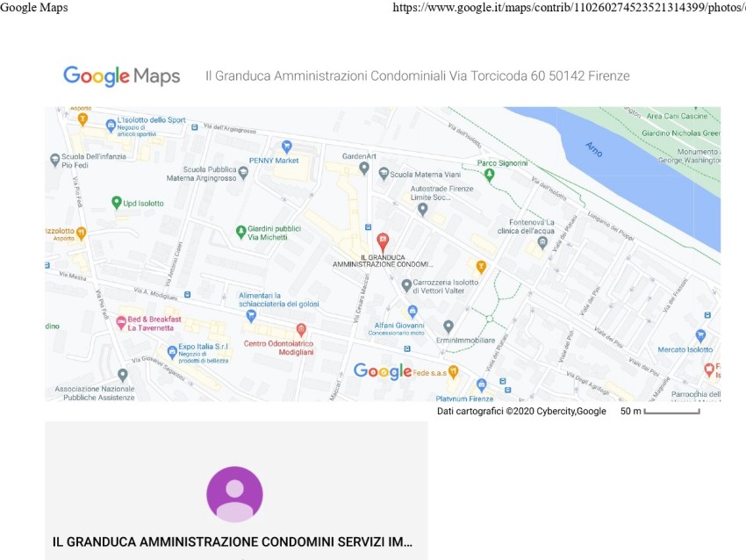746x560 pixels.
Task: Select the Fontenova La clinica dell'acqua pin
Action: (x=542, y=243)
